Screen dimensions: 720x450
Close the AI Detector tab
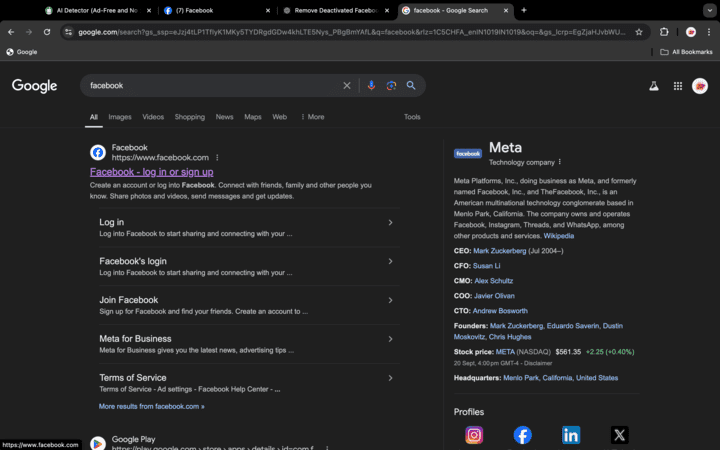coord(149,10)
